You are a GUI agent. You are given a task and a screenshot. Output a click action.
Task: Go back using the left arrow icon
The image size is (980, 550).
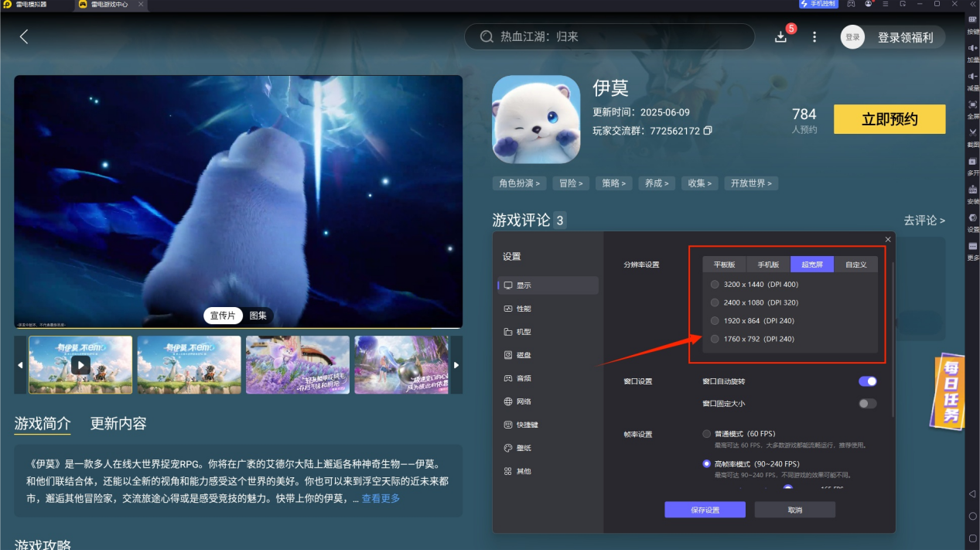[x=24, y=36]
